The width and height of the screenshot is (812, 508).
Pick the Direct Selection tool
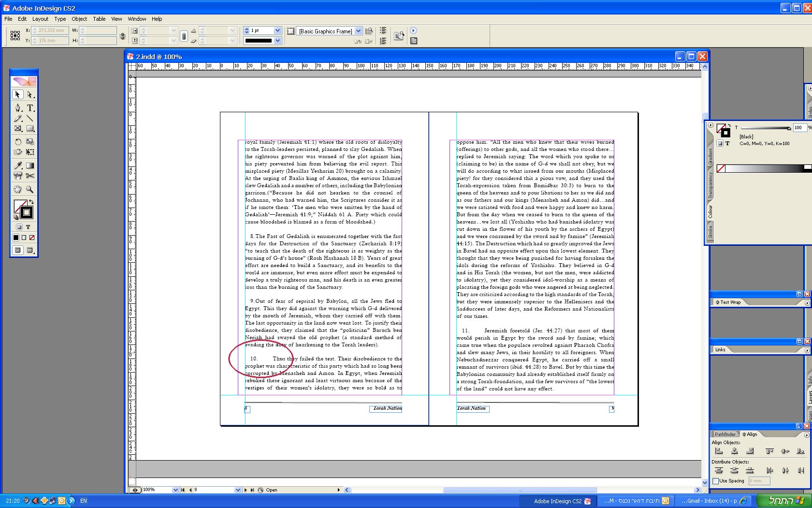[x=30, y=95]
